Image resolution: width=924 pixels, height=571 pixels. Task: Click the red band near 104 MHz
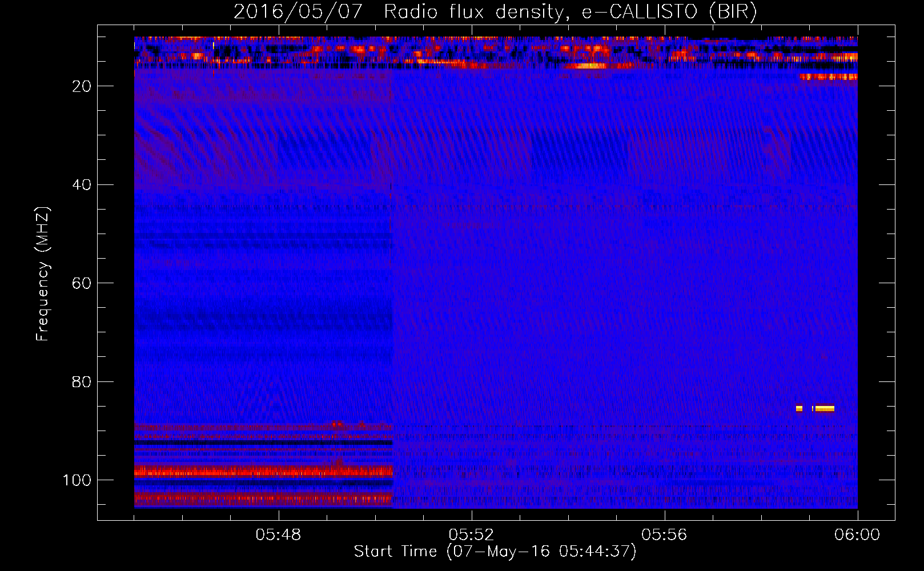263,498
